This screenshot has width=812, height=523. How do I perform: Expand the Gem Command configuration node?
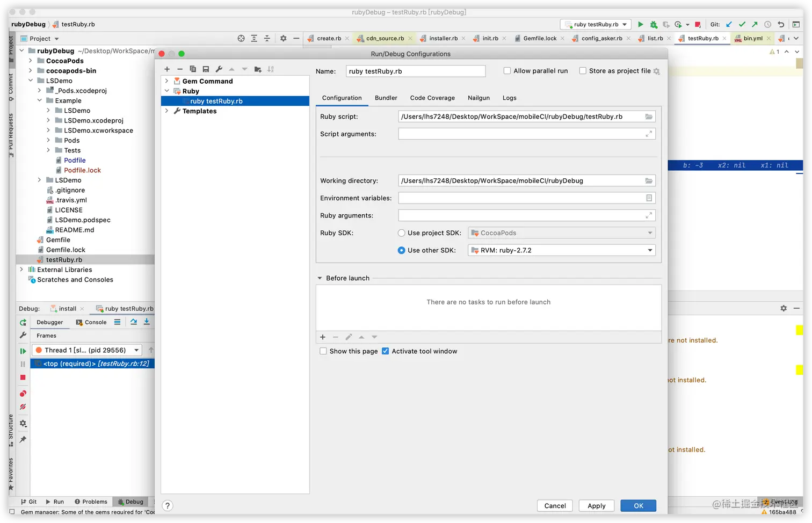tap(167, 81)
